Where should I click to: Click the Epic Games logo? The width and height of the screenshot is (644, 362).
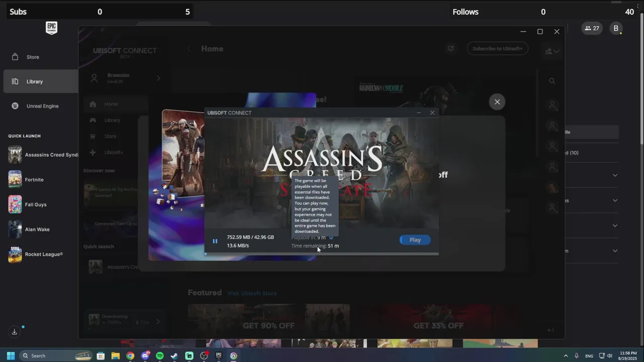pos(51,28)
